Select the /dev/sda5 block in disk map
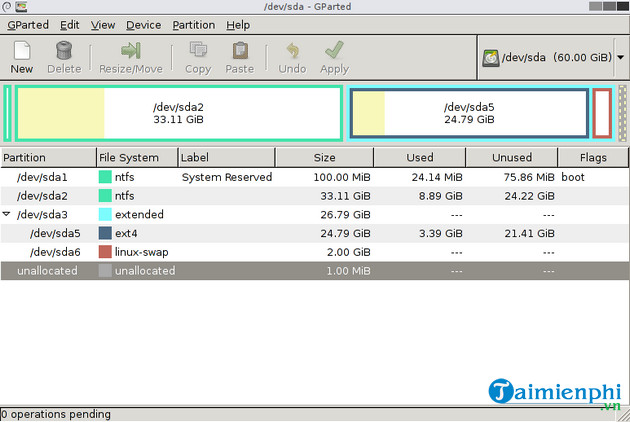The width and height of the screenshot is (630, 422). [468, 113]
